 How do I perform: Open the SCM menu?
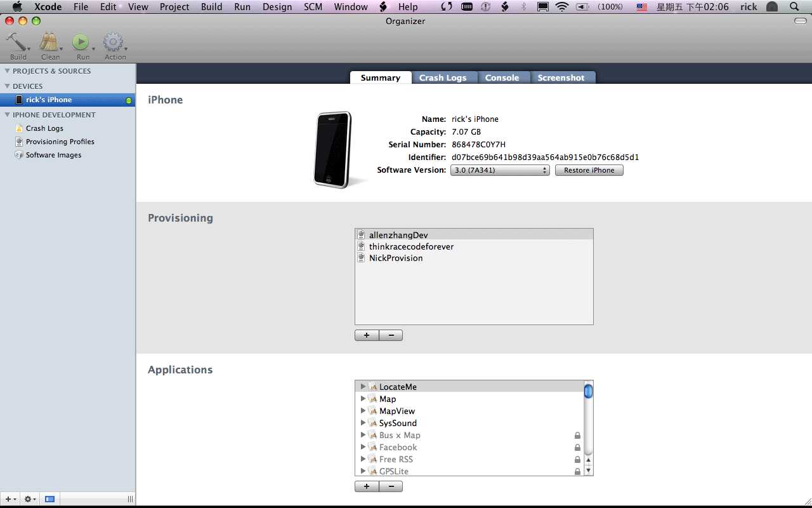point(313,7)
